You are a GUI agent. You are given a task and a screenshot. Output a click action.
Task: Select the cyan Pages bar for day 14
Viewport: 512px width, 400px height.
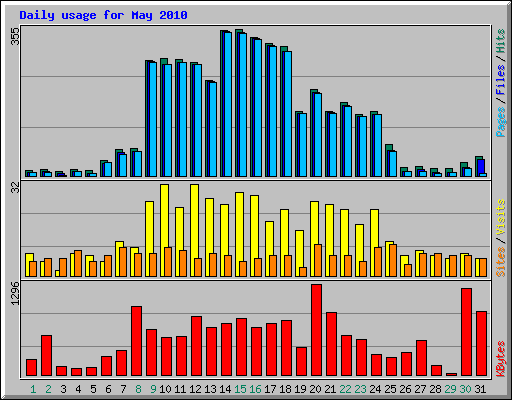click(228, 104)
